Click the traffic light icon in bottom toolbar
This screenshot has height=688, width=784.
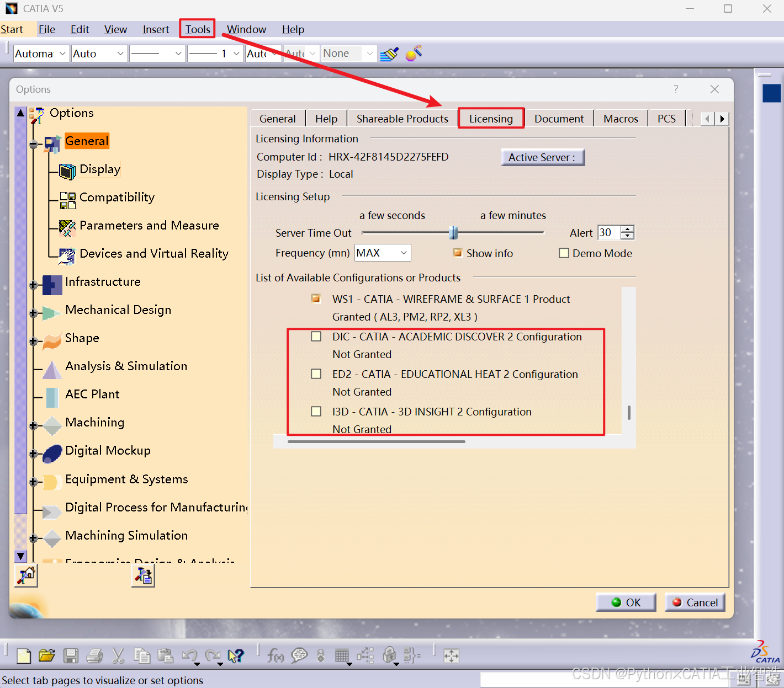point(321,655)
